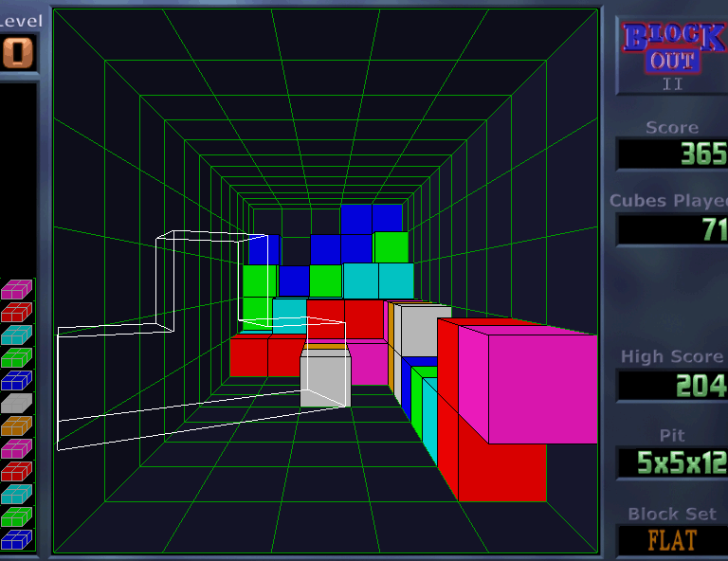Image resolution: width=728 pixels, height=561 pixels.
Task: Click the Score value 365
Action: click(x=673, y=154)
